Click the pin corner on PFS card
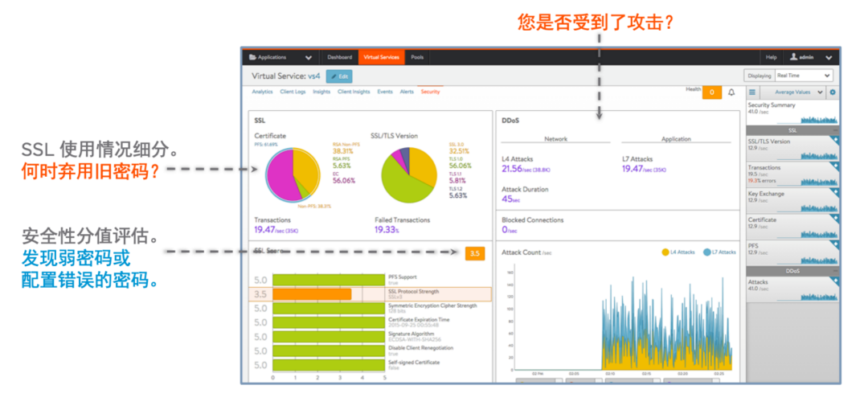This screenshot has height=406, width=868. [x=835, y=244]
